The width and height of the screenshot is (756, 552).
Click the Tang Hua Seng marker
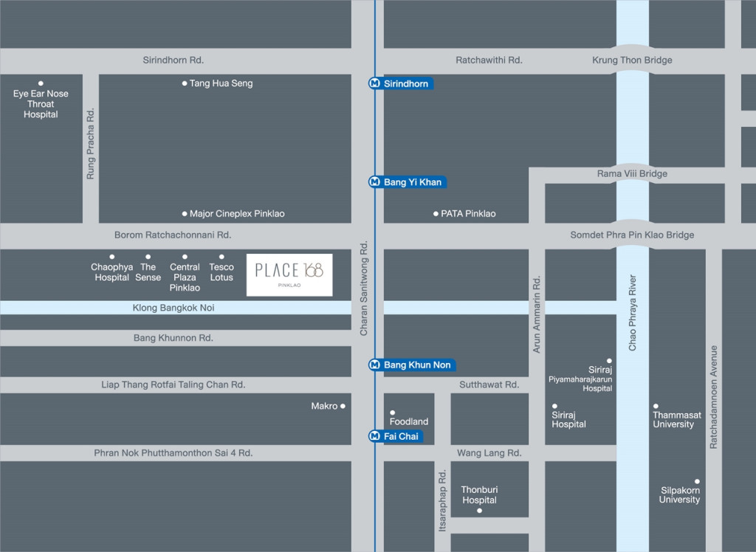coord(183,83)
